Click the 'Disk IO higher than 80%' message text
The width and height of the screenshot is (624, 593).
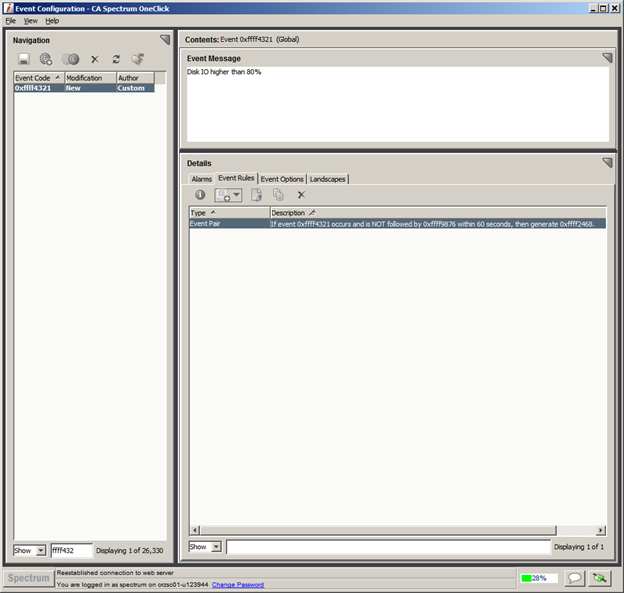[224, 72]
